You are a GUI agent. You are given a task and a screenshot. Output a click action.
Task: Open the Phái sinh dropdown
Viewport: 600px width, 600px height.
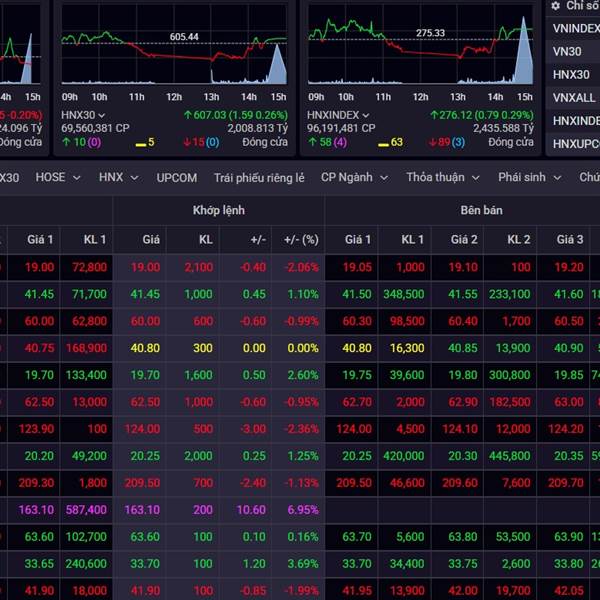(530, 177)
